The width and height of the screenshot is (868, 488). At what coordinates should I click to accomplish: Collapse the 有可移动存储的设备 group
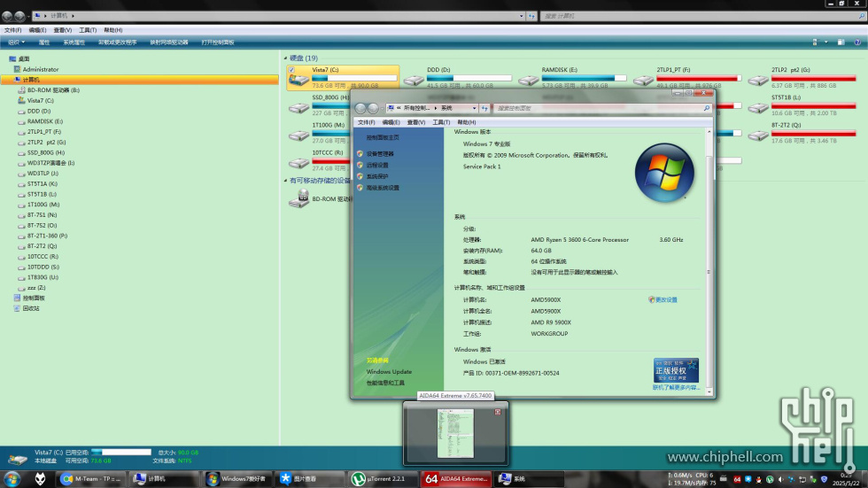point(285,181)
